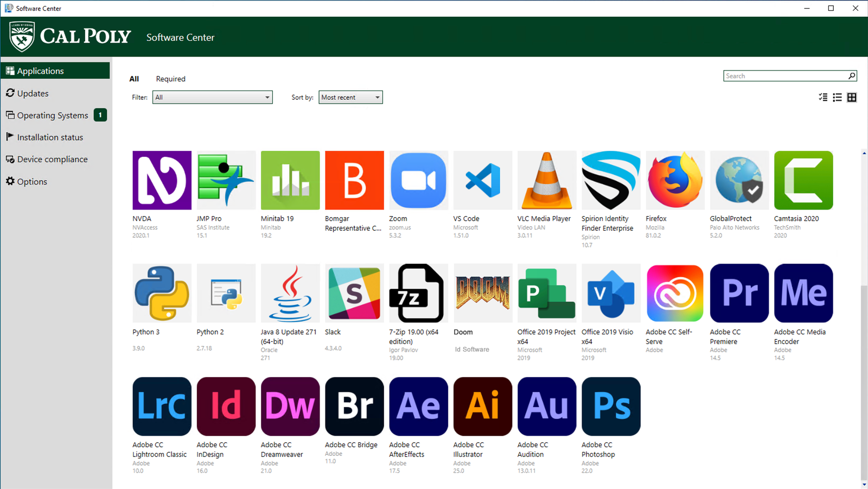Show the All applications tab
The image size is (868, 489).
coord(134,79)
